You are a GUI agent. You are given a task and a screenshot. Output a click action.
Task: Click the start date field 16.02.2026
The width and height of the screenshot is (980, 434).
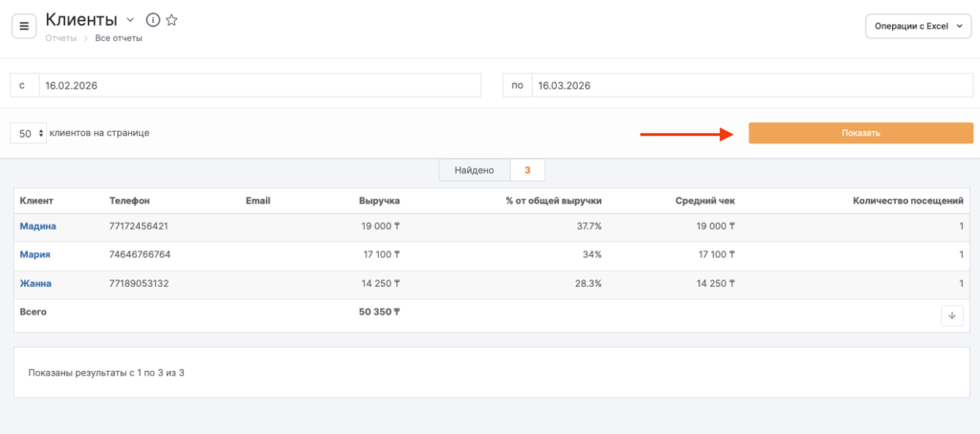258,85
